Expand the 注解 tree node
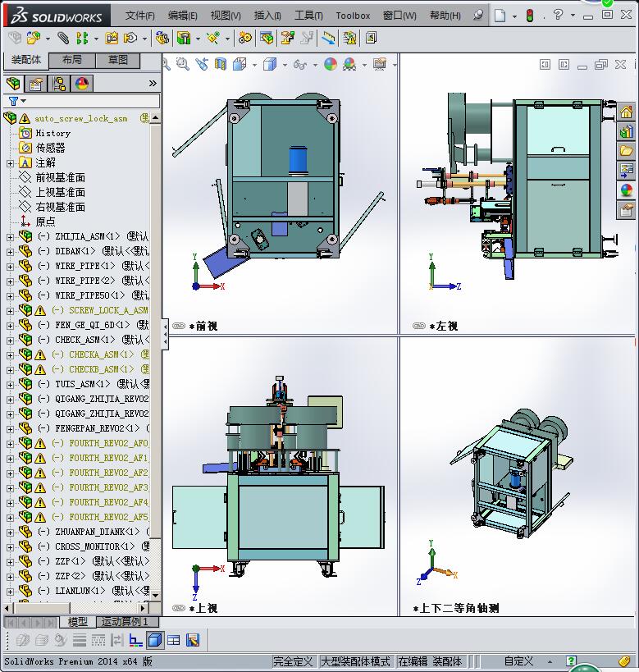Viewport: 639px width, 672px height. coord(10,163)
